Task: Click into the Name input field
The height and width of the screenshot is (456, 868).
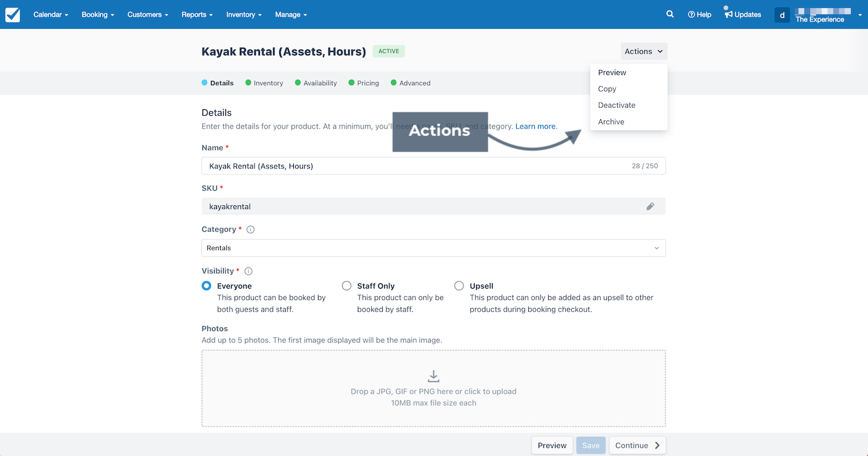Action: pos(433,166)
